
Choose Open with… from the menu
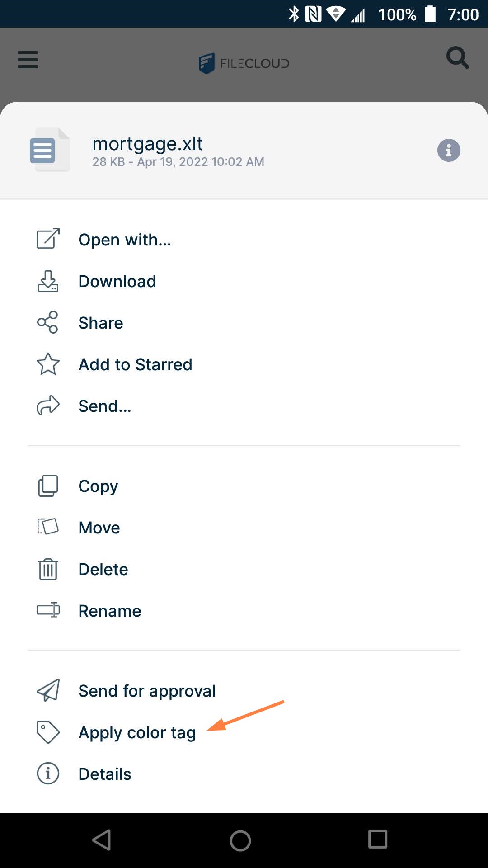click(x=125, y=240)
